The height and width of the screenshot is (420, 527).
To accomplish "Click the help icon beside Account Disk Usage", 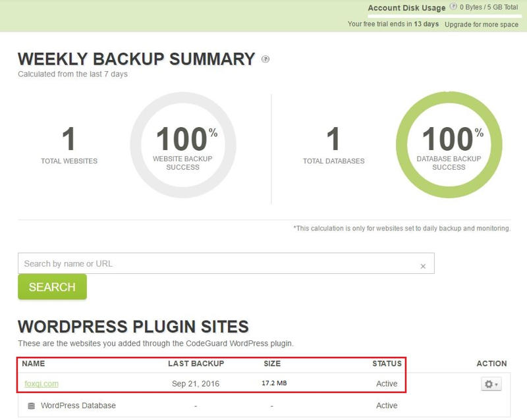I will 453,7.
